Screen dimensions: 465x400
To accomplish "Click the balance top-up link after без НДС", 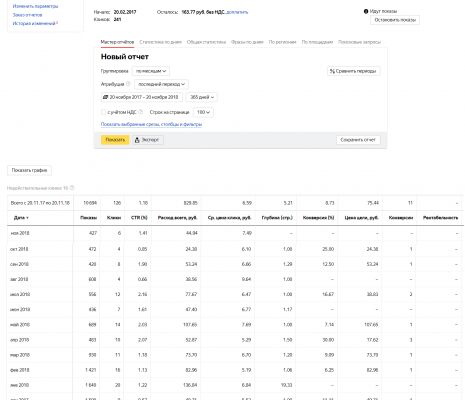I will click(x=237, y=12).
